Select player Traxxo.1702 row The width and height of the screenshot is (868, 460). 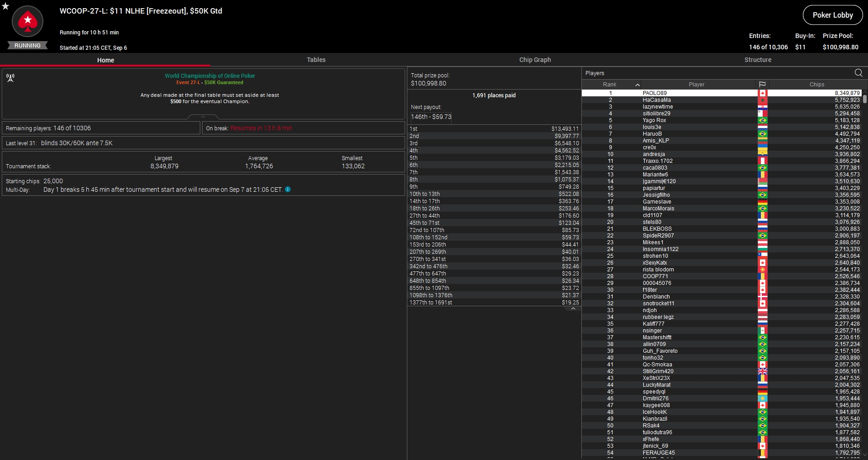(x=722, y=161)
